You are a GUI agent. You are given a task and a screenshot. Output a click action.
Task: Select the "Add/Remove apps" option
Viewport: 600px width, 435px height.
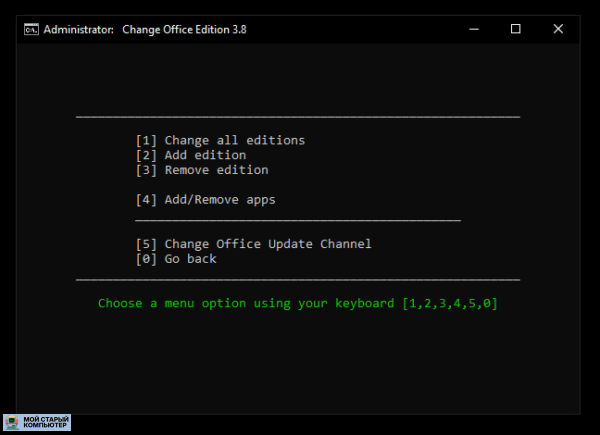coord(220,199)
